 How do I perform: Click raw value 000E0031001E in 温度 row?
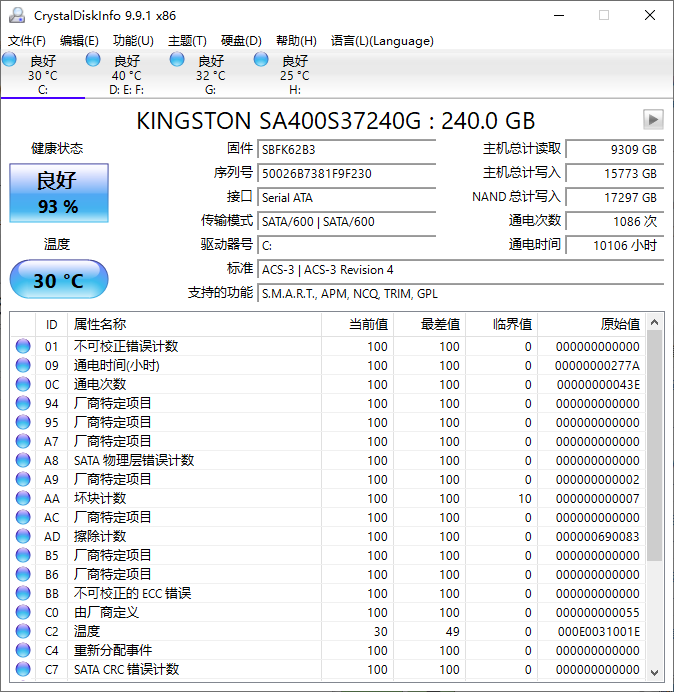(599, 632)
